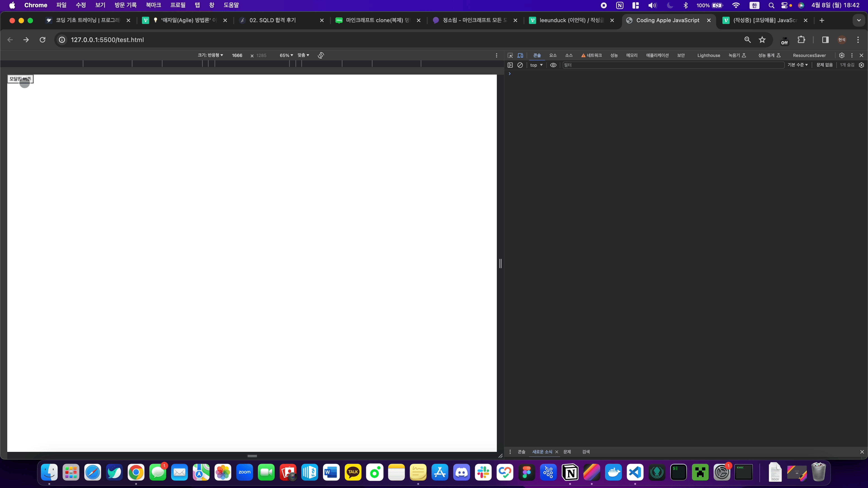Image resolution: width=868 pixels, height=488 pixels.
Task: Click the inspect element selector icon
Action: click(510, 55)
